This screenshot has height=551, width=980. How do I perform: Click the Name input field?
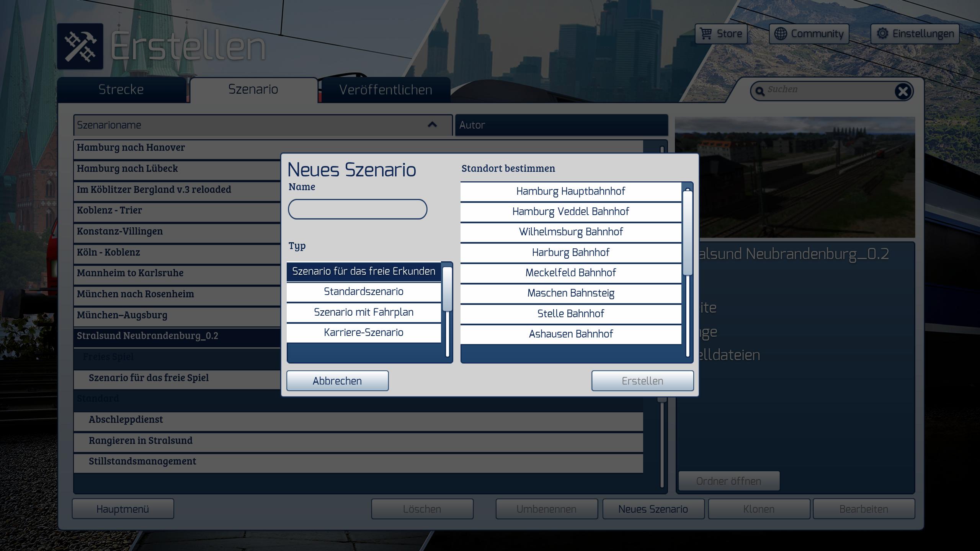[x=357, y=209]
